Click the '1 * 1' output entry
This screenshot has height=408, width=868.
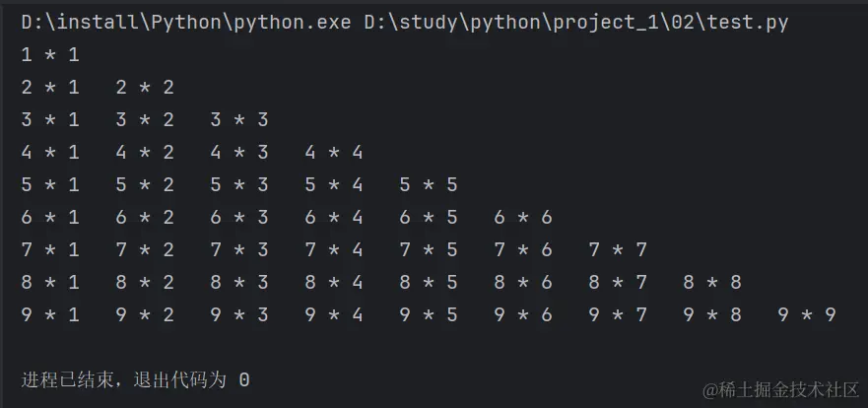pyautogui.click(x=50, y=55)
